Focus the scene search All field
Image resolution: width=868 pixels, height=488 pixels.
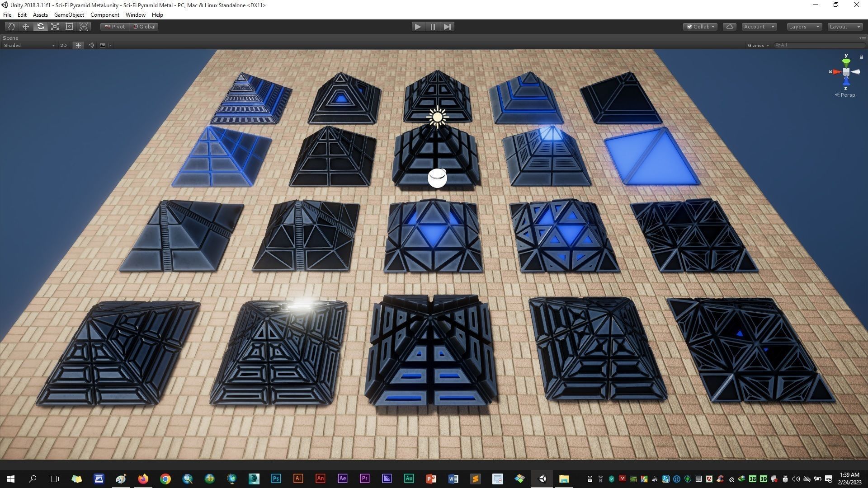819,45
